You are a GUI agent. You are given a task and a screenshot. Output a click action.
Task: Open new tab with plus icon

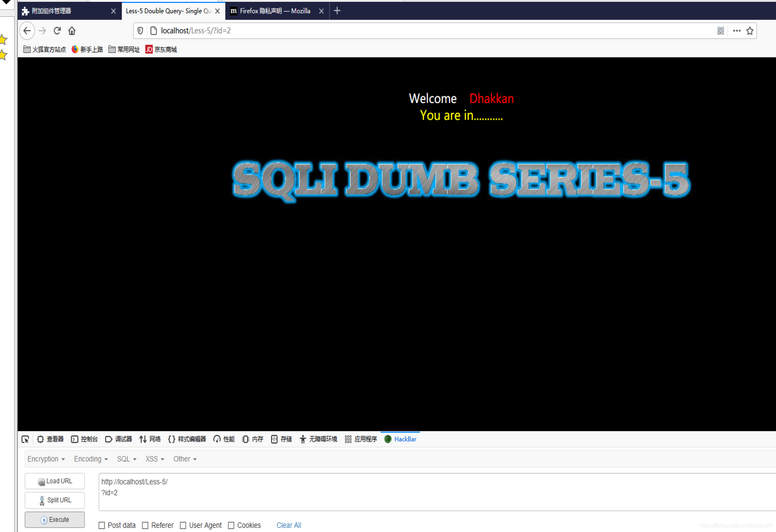pyautogui.click(x=337, y=11)
